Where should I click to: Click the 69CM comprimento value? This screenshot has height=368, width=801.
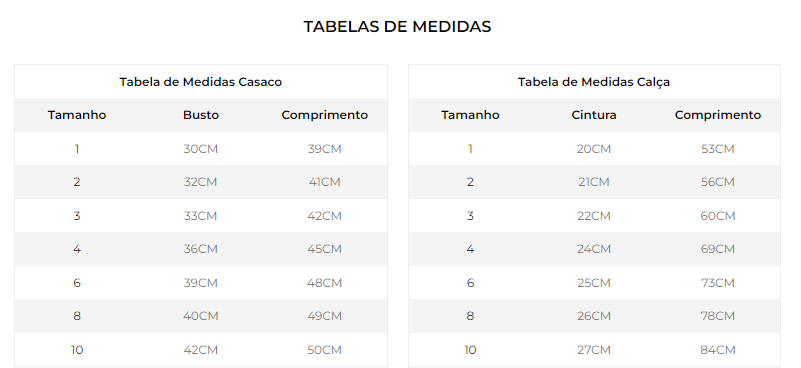point(718,249)
